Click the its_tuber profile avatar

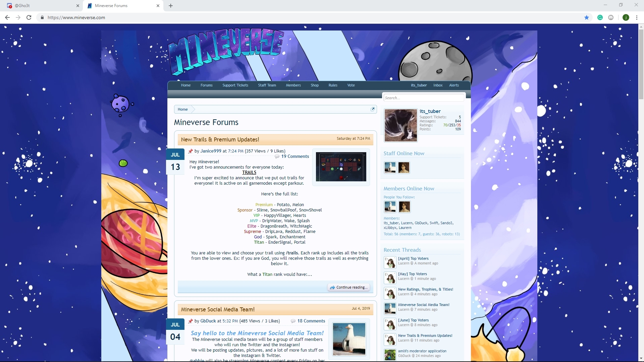pos(400,125)
